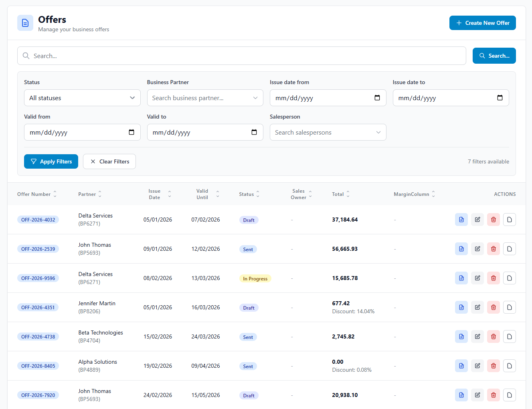View details of the Alpha Solutions offer
Image resolution: width=532 pixels, height=409 pixels.
[x=461, y=365]
